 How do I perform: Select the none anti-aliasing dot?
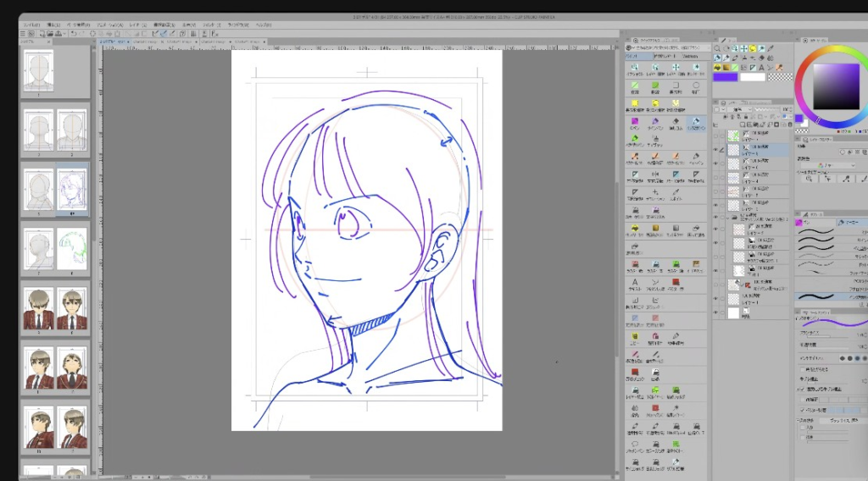tap(842, 358)
